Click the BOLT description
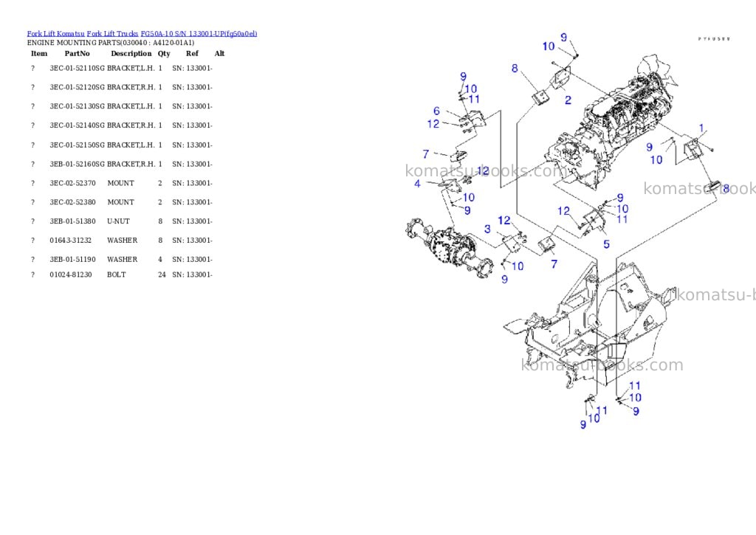Screen dimensions: 756x535 (116, 275)
